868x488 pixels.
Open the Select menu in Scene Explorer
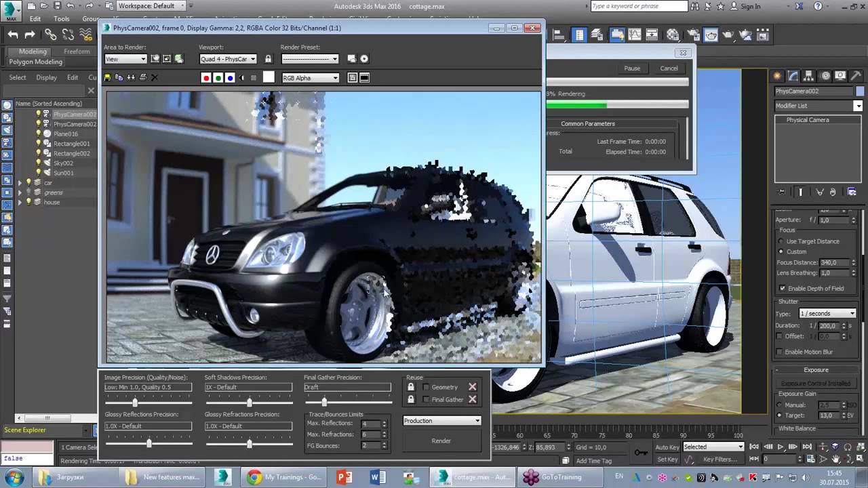tap(18, 77)
